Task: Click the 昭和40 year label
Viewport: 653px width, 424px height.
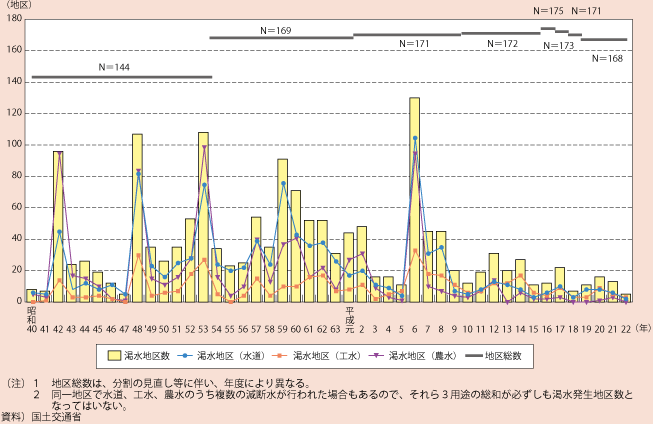Action: point(32,320)
